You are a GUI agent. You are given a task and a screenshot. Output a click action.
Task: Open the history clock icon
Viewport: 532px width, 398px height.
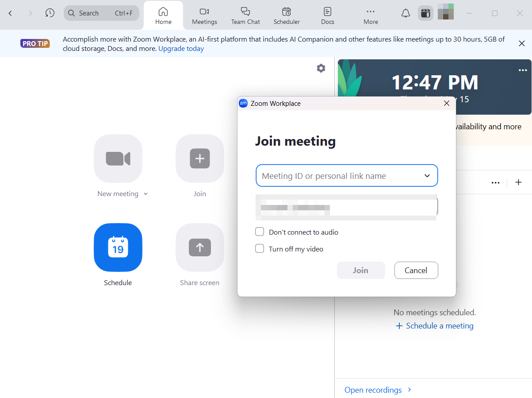click(50, 13)
